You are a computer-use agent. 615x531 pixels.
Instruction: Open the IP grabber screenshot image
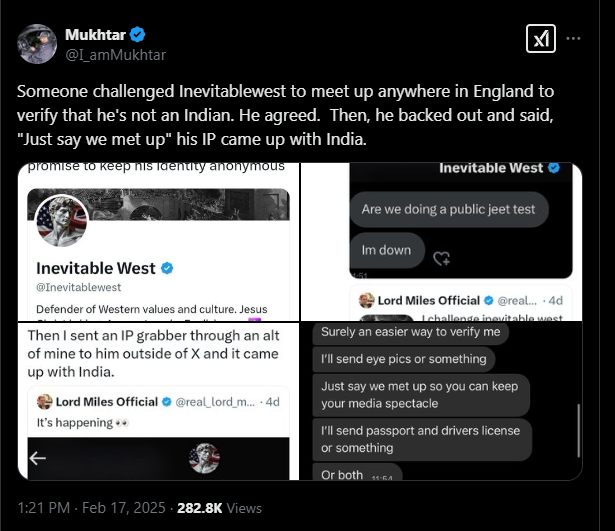[x=159, y=400]
